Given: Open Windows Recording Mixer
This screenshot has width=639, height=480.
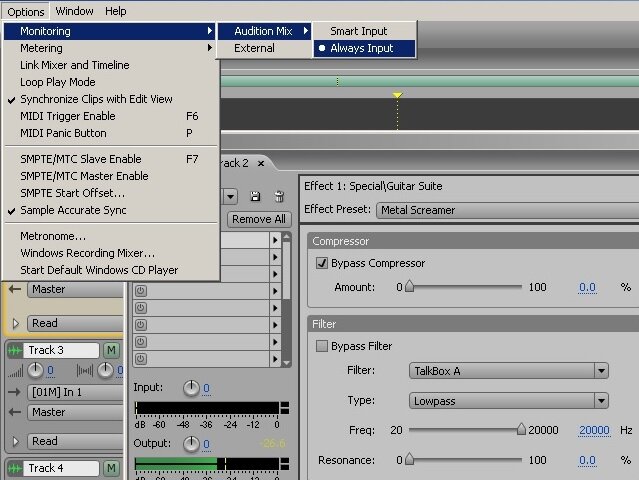Looking at the screenshot, I should coord(109,253).
